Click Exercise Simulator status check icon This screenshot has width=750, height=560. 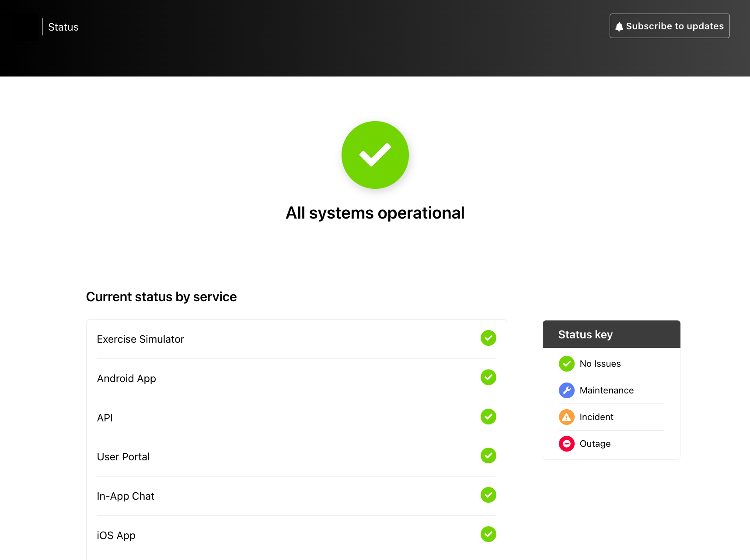click(x=488, y=338)
